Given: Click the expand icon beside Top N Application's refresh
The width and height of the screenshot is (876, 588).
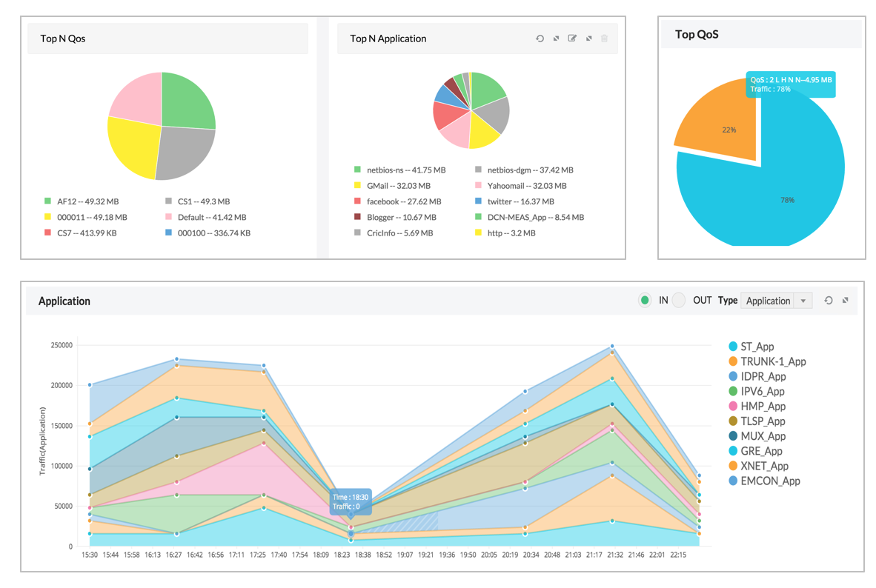Looking at the screenshot, I should (556, 39).
